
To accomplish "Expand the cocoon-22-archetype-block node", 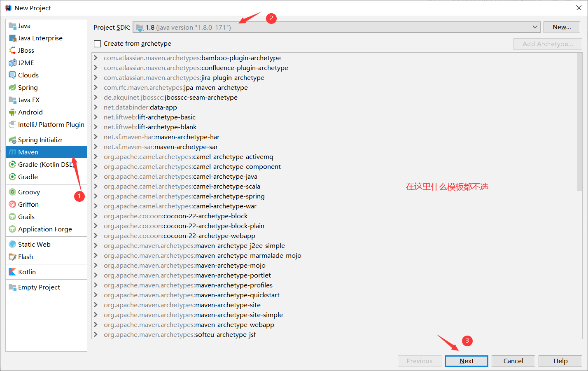I will point(96,216).
